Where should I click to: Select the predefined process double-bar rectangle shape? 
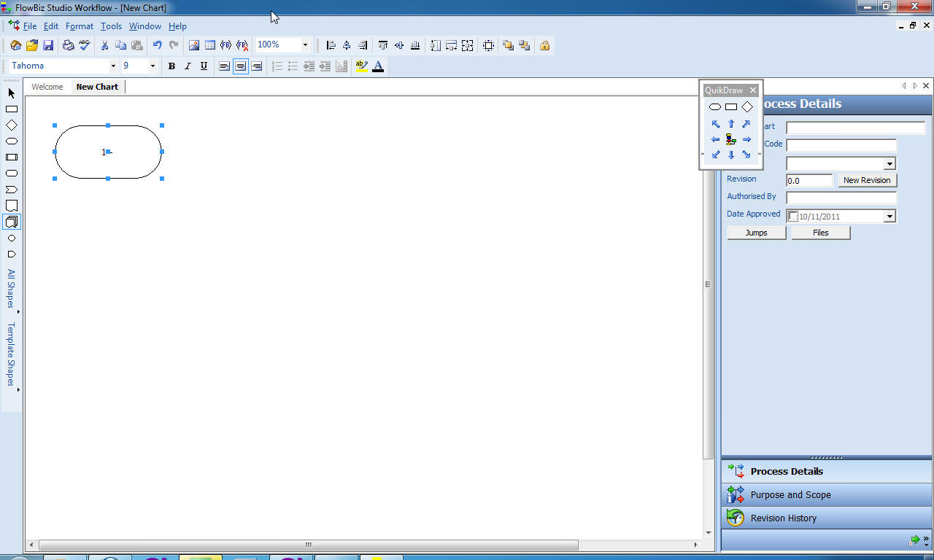(x=11, y=157)
